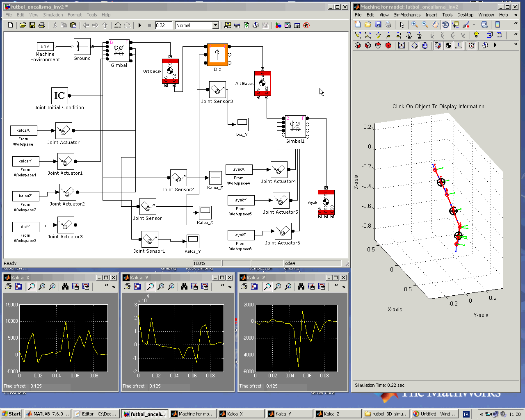Expand second toolbar overflow chevron in Machine window
This screenshot has width=525, height=420.
[516, 34]
